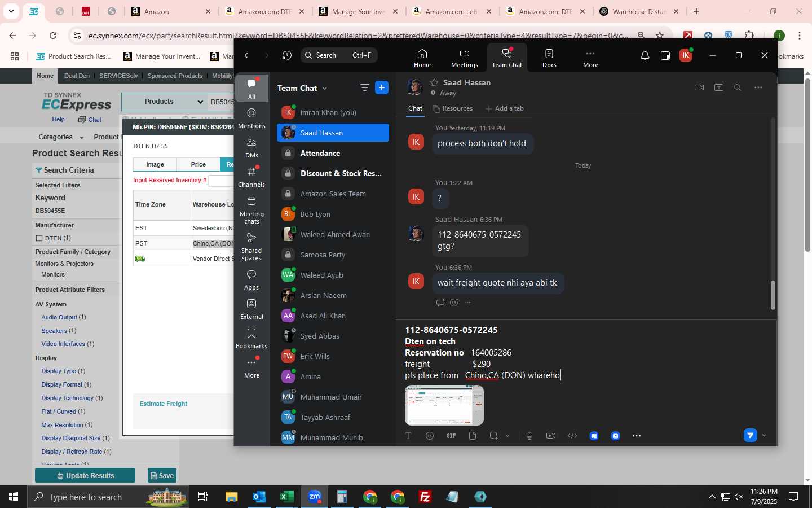Open Zoom notifications bell
Image resolution: width=812 pixels, height=508 pixels.
pyautogui.click(x=645, y=55)
